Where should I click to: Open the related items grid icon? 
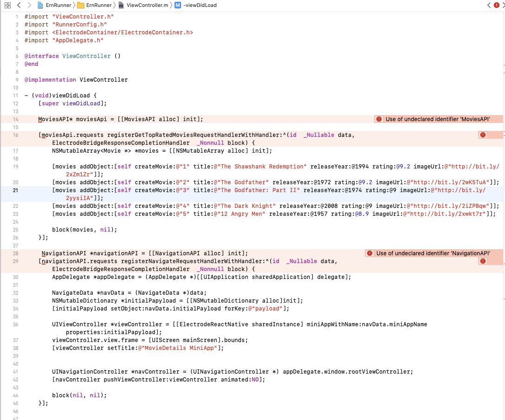tap(6, 5)
